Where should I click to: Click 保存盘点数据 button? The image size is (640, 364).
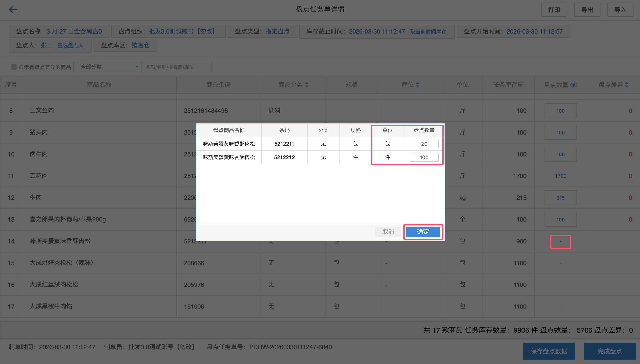coord(549,351)
